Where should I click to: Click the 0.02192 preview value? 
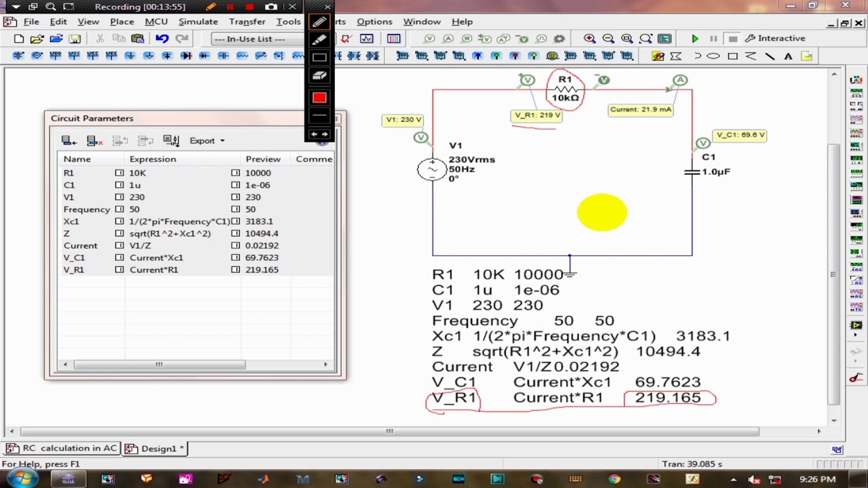coord(262,245)
